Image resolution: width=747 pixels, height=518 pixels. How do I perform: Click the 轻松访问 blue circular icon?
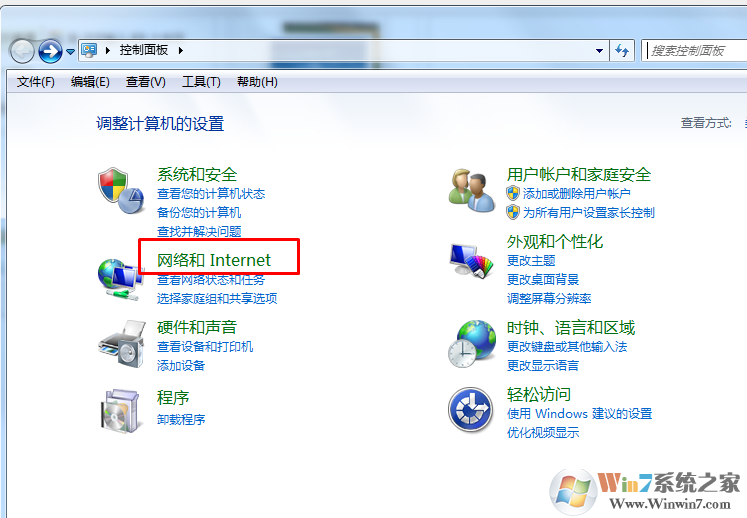tap(471, 410)
